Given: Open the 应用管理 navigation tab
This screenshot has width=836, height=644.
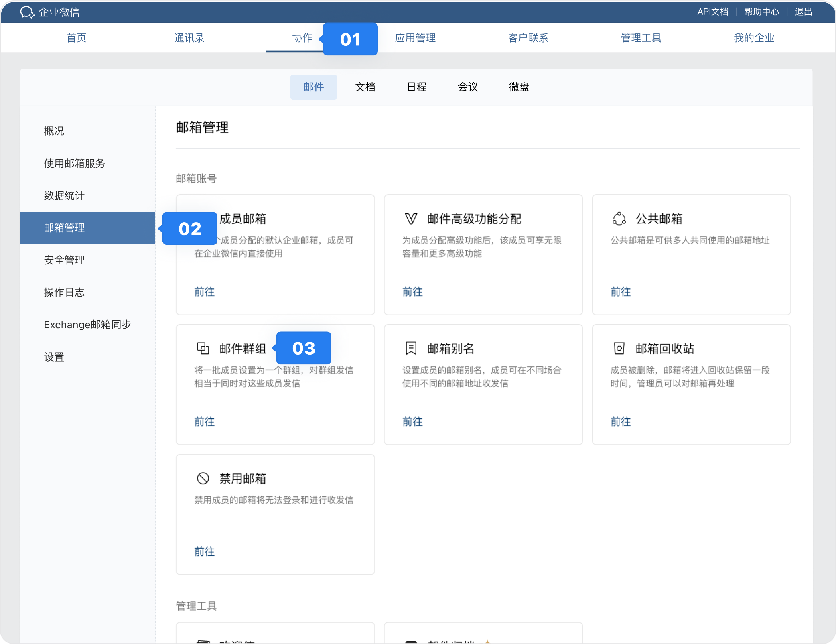Looking at the screenshot, I should click(x=415, y=38).
